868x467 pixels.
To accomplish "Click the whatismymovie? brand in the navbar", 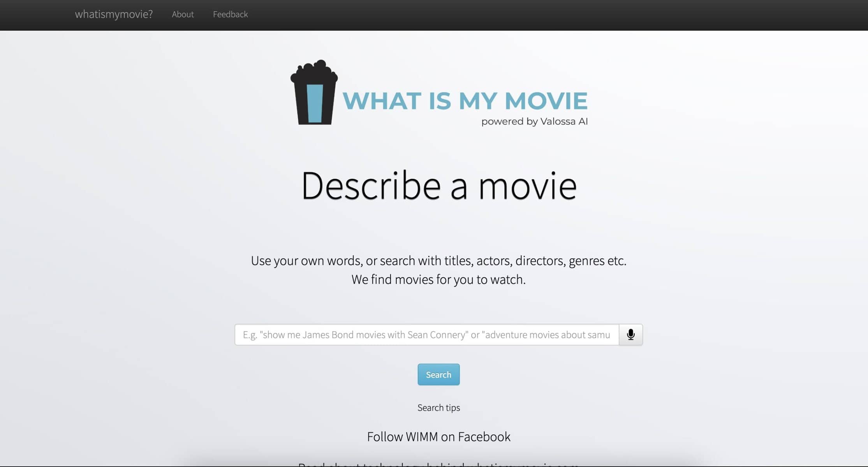I will click(113, 14).
